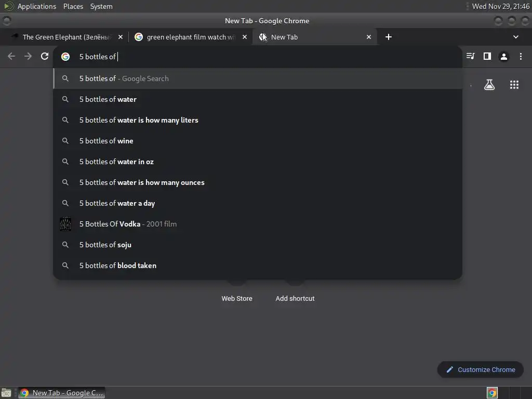Select the '5 bottles of - Google Search' suggestion
Image resolution: width=532 pixels, height=399 pixels.
[258, 79]
